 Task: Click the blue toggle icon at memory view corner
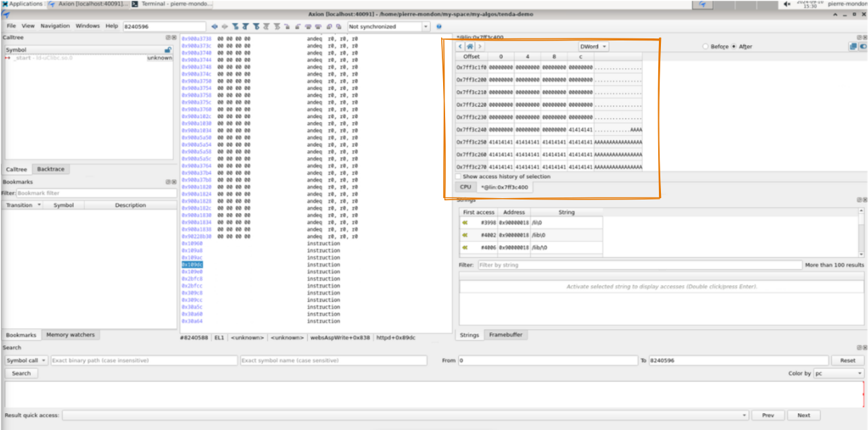pos(863,47)
